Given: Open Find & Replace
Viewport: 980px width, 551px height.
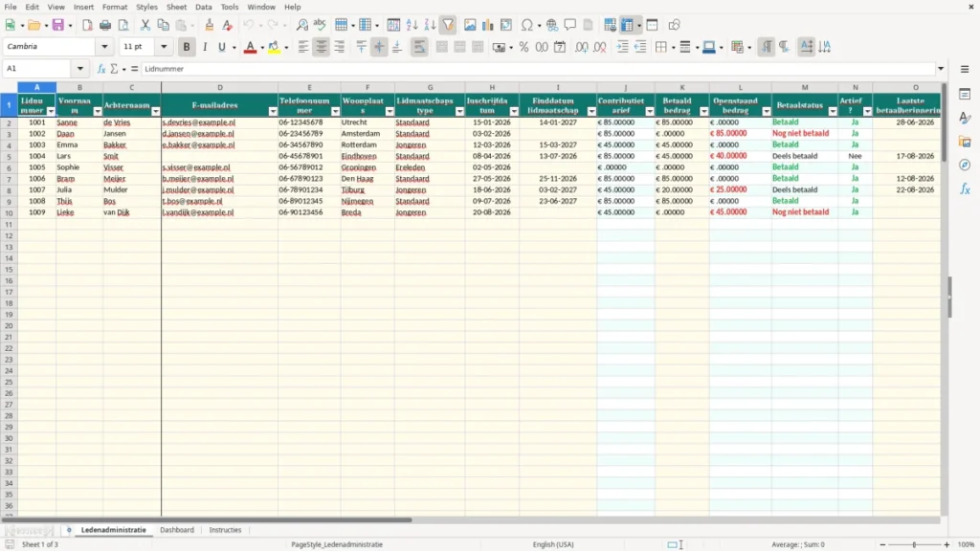Looking at the screenshot, I should tap(301, 25).
